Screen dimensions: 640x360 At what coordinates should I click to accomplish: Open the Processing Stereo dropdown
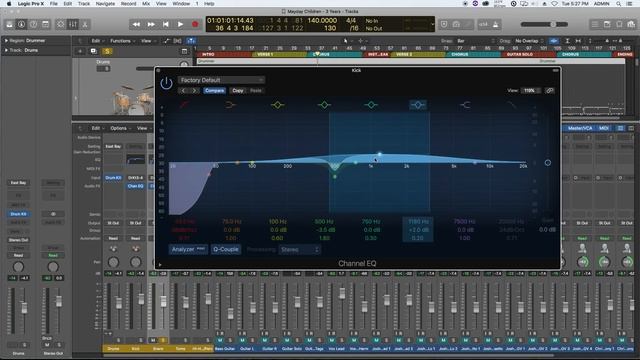pos(299,249)
